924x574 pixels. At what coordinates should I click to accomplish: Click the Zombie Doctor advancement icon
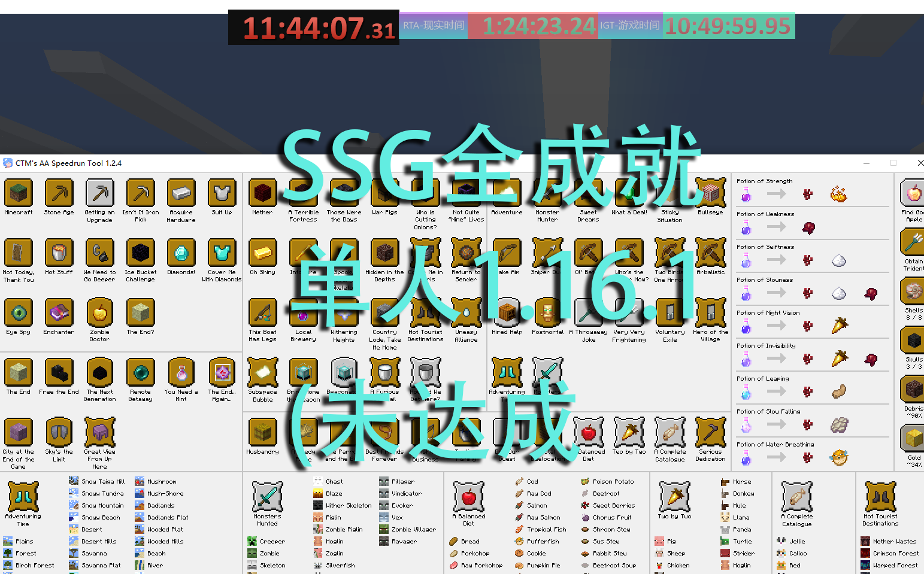(99, 314)
